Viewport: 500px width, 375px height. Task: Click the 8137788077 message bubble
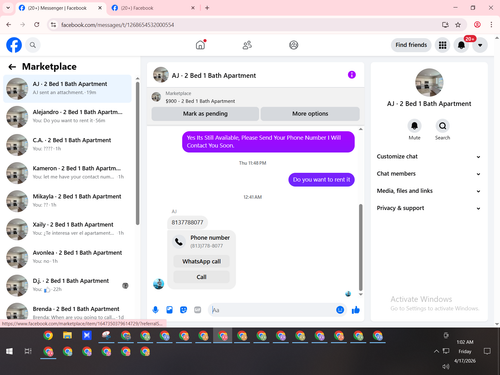click(x=187, y=222)
